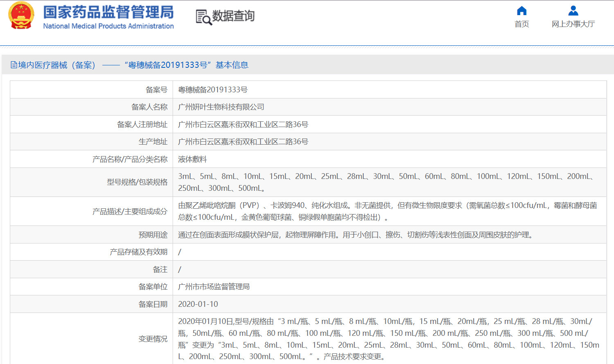Select the 型号规格/包装规格 label

[137, 182]
